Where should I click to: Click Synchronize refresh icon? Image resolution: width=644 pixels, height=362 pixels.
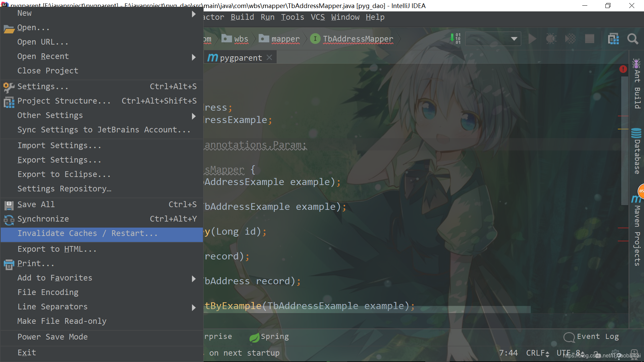coord(9,220)
